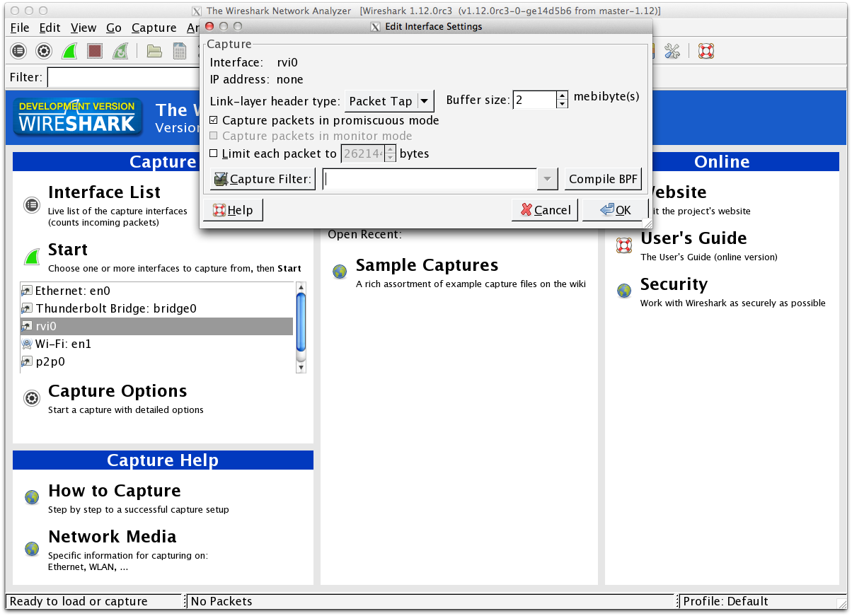Image resolution: width=852 pixels, height=616 pixels.
Task: Select the rvi0 interface row
Action: point(156,326)
